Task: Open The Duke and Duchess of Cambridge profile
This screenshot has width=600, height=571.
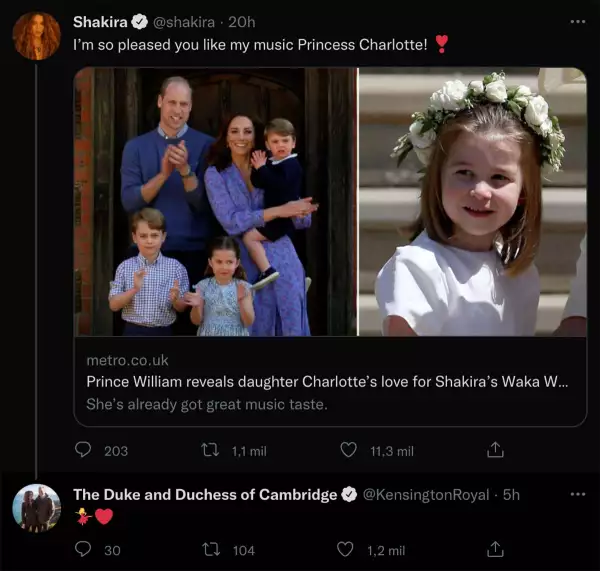Action: (x=205, y=495)
